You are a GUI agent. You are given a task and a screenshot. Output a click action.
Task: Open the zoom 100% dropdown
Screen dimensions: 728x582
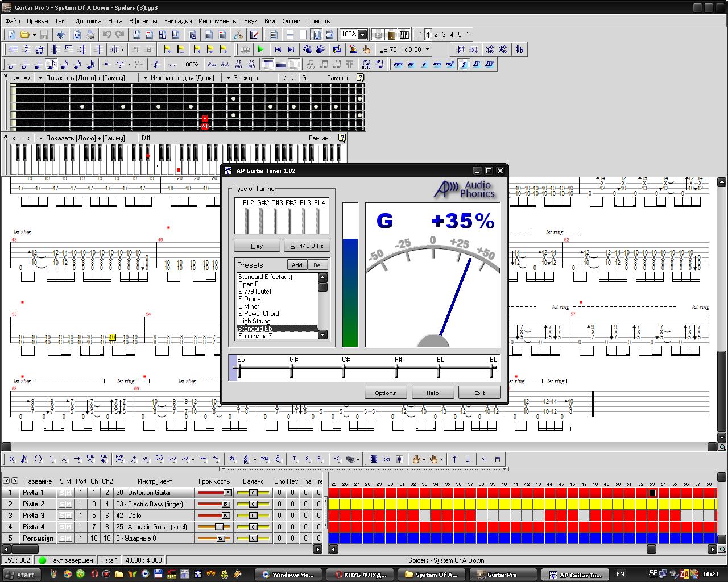[x=362, y=35]
